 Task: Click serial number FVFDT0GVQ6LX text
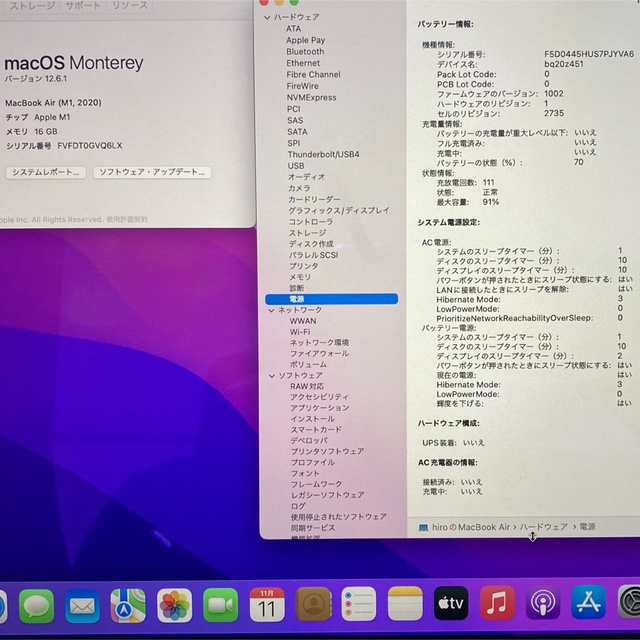tap(90, 146)
